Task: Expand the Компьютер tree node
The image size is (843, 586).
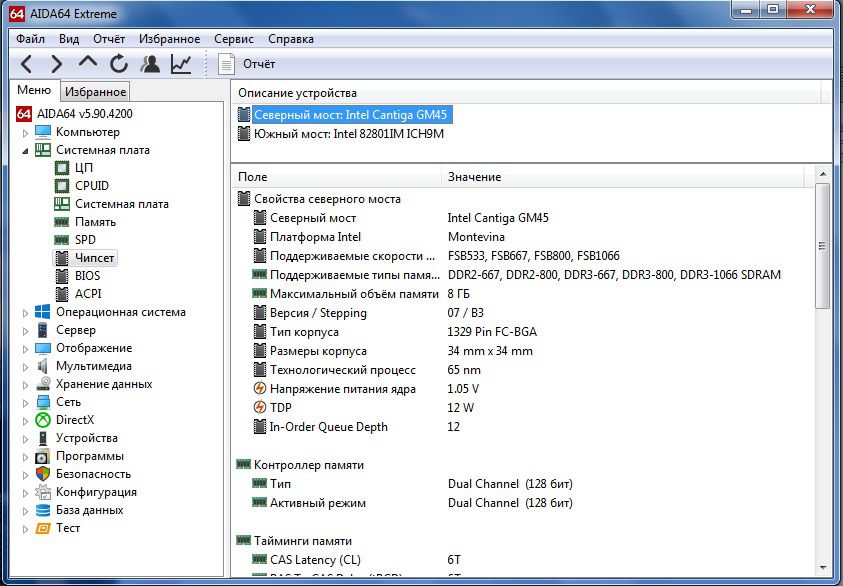Action: [x=25, y=133]
